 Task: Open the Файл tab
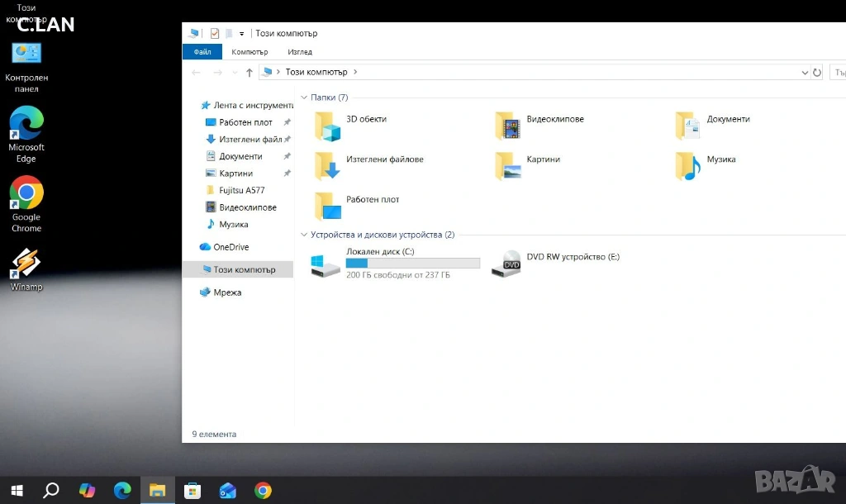202,52
